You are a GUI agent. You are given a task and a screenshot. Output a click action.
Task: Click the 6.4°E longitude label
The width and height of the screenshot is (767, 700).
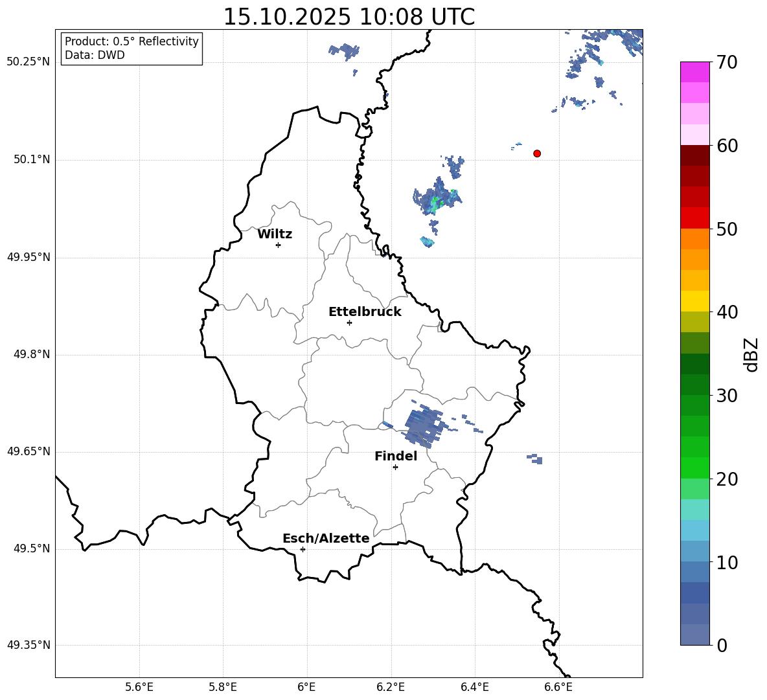point(474,687)
